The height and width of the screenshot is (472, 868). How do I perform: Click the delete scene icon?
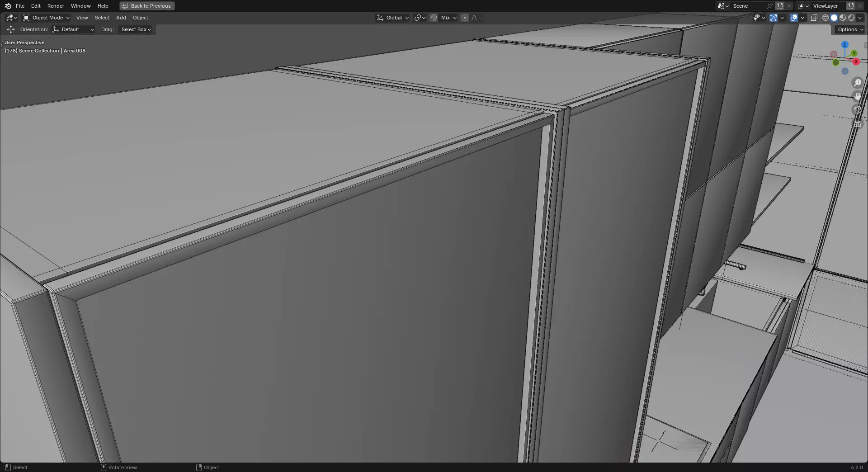[x=789, y=6]
